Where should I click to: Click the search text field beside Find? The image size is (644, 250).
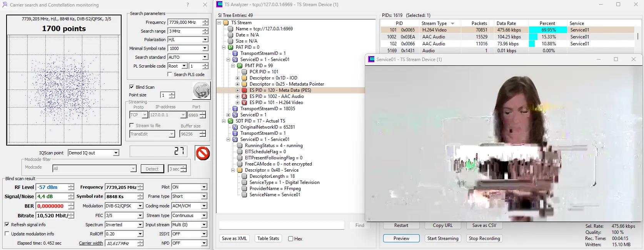tap(282, 225)
